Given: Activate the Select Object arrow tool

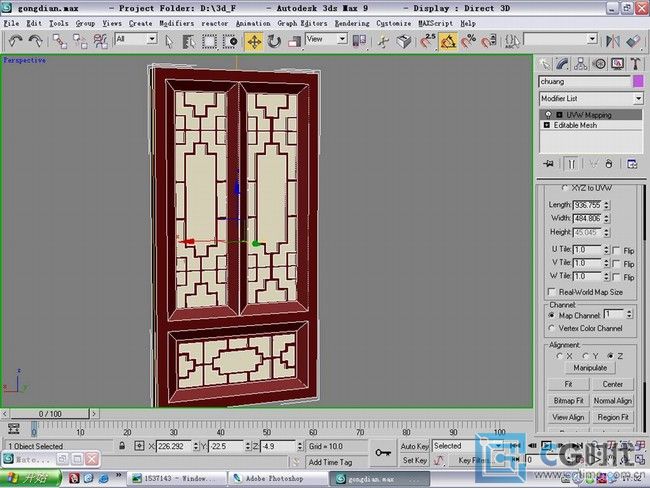Looking at the screenshot, I should 169,41.
